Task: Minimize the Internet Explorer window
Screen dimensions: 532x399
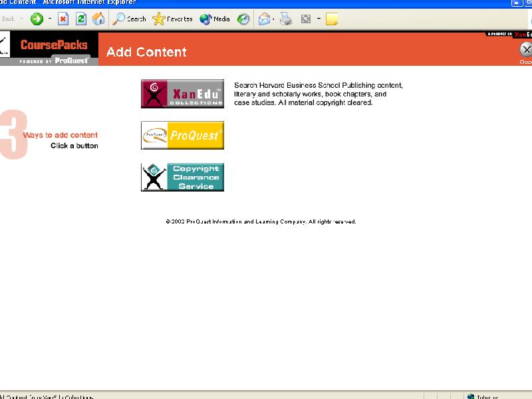Action: [517, 3]
